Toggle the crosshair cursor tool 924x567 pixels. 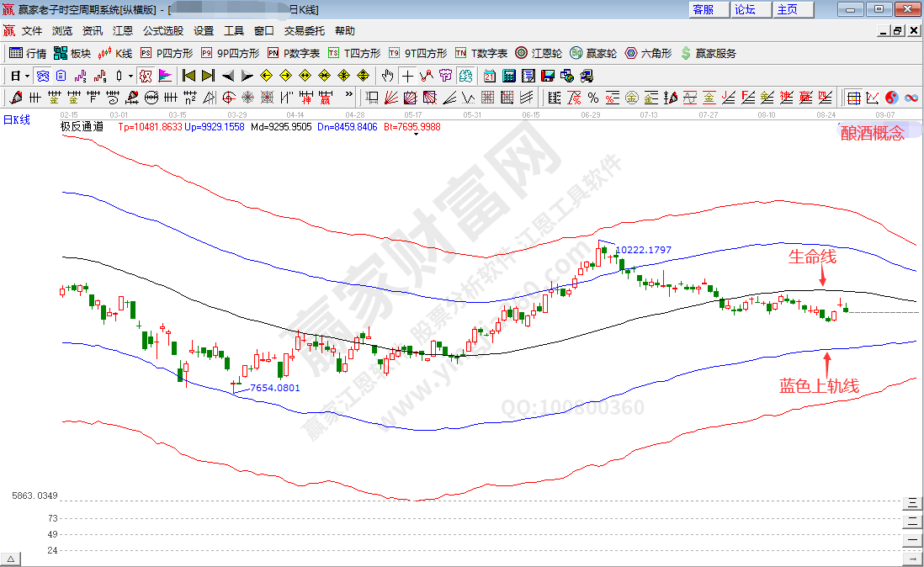(407, 76)
